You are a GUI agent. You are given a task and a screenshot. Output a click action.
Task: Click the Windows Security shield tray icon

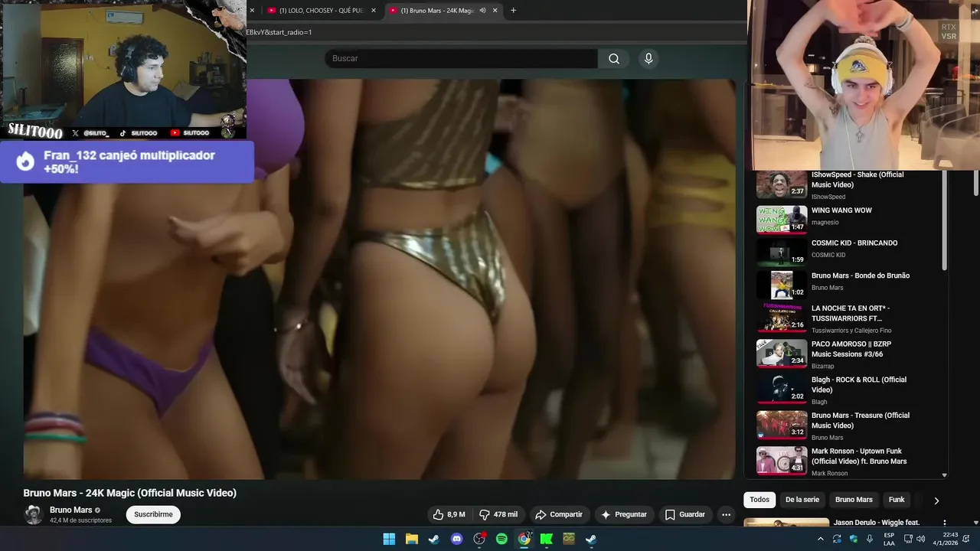click(854, 539)
